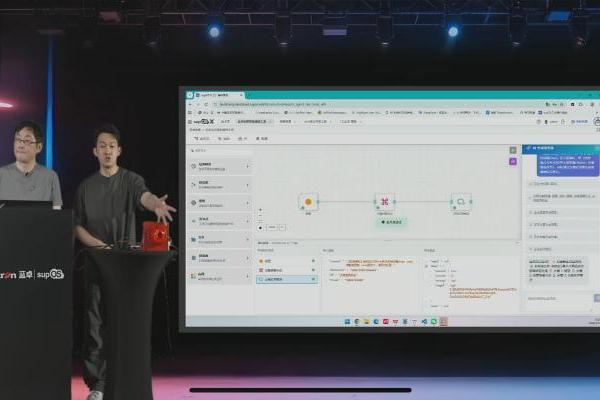Click the green status badge under the middle node
This screenshot has height=400, width=600.
[x=391, y=222]
